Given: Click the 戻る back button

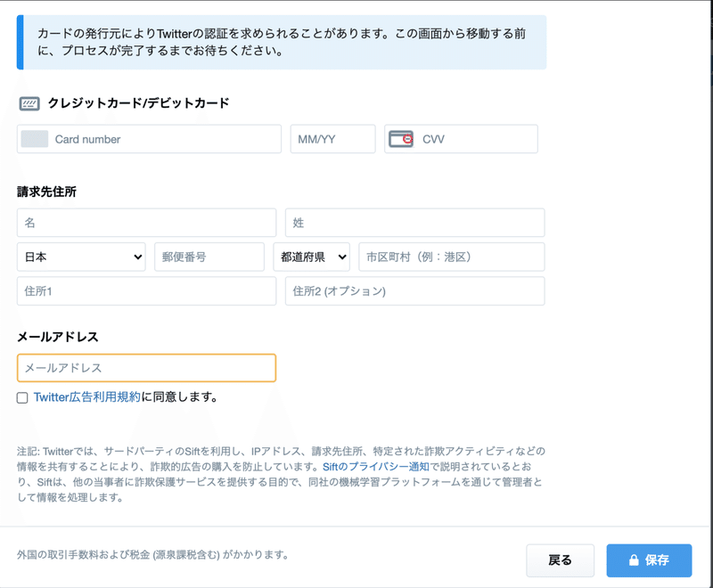Looking at the screenshot, I should 561,560.
